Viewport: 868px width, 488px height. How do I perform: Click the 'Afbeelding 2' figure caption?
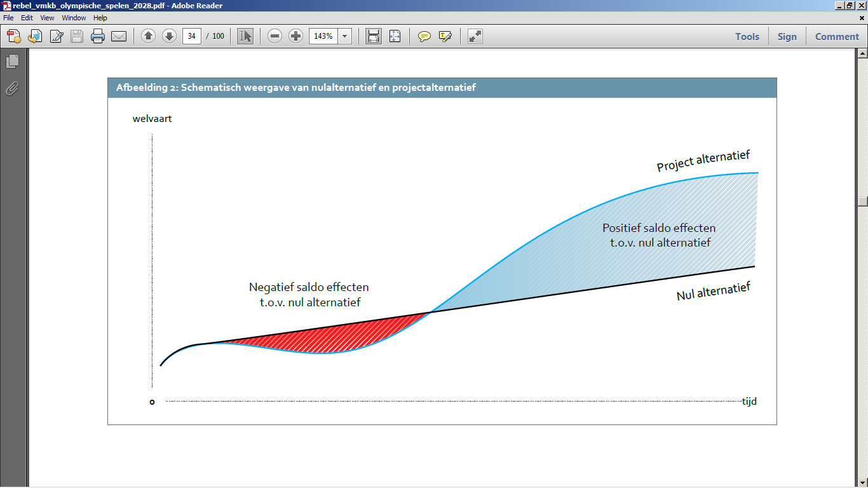296,88
